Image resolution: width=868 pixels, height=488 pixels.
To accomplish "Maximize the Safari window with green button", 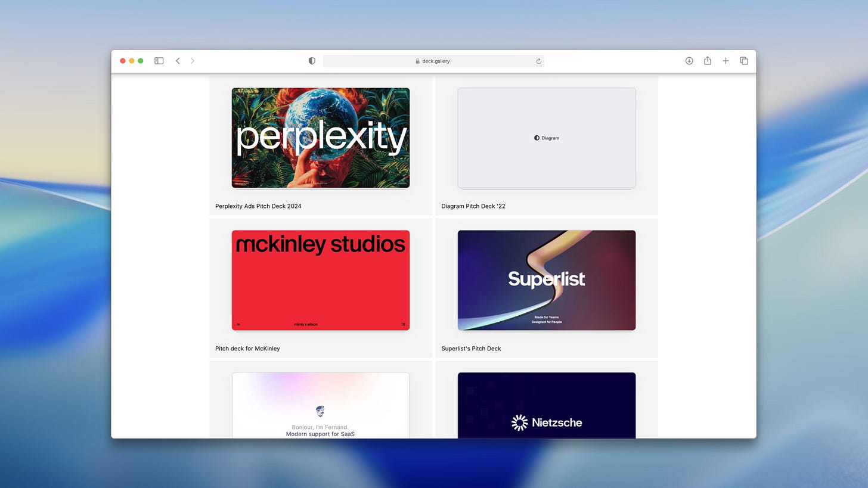I will coord(141,61).
